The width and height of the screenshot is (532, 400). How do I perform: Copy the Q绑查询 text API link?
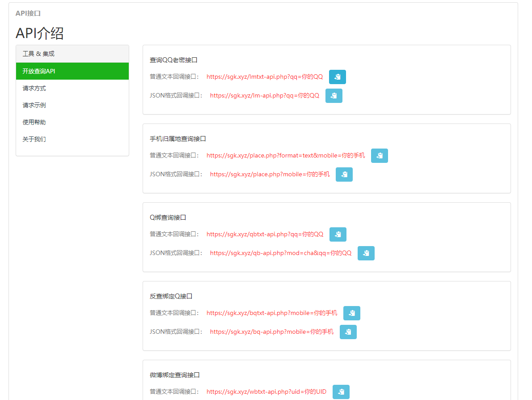tap(338, 234)
